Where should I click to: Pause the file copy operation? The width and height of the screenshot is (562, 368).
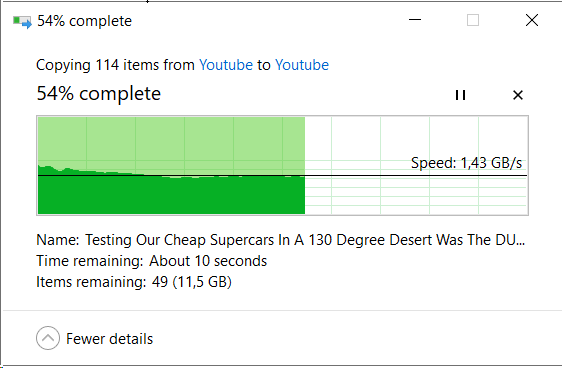click(x=460, y=95)
